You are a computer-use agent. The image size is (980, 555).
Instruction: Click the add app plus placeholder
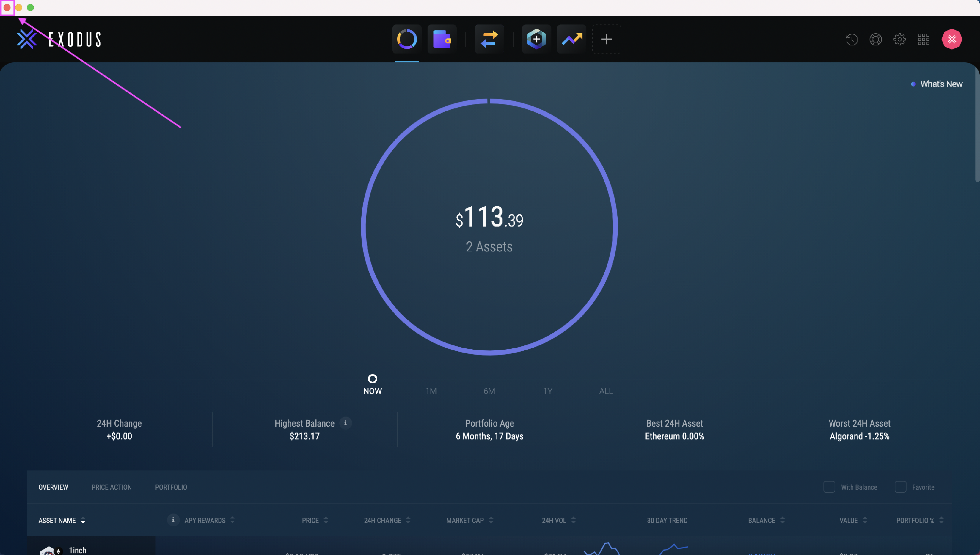point(606,39)
